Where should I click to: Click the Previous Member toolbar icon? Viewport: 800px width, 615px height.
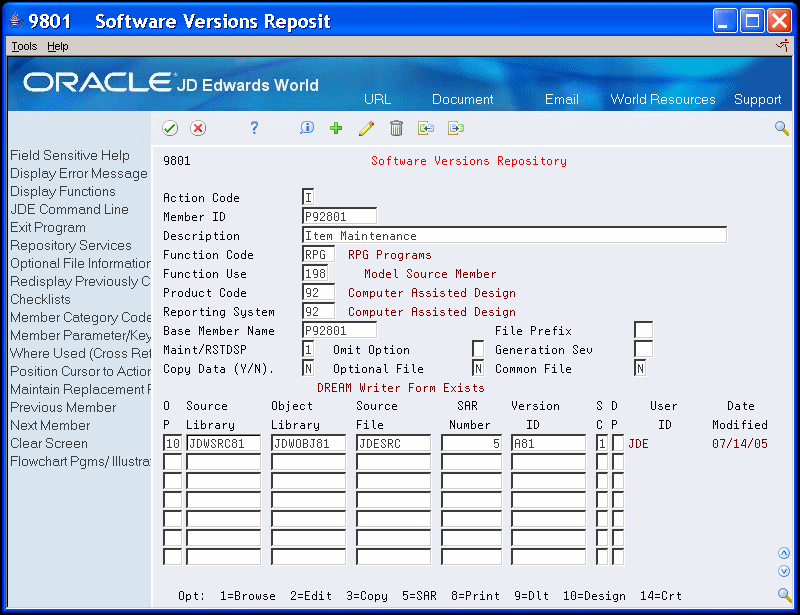[x=426, y=128]
